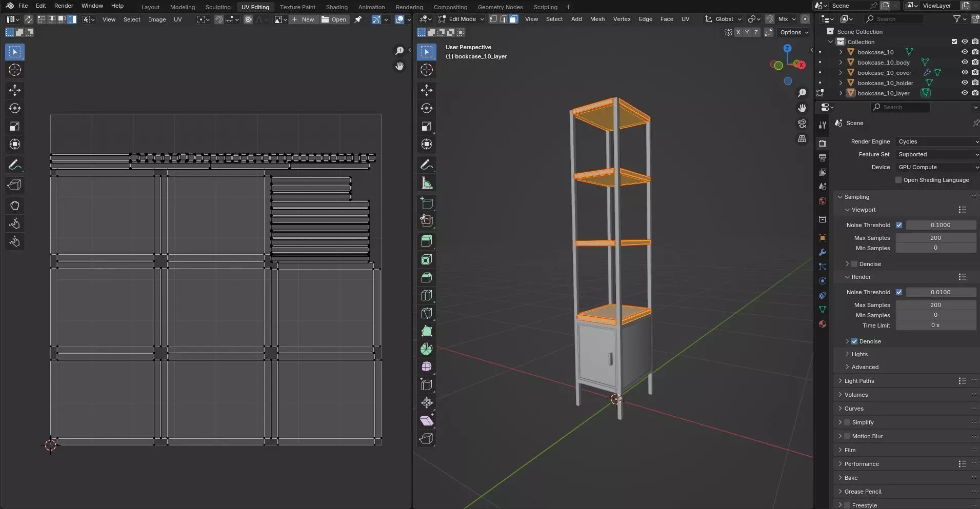Open the Object Data properties tab
Screen dimensions: 980x509
[x=823, y=310]
